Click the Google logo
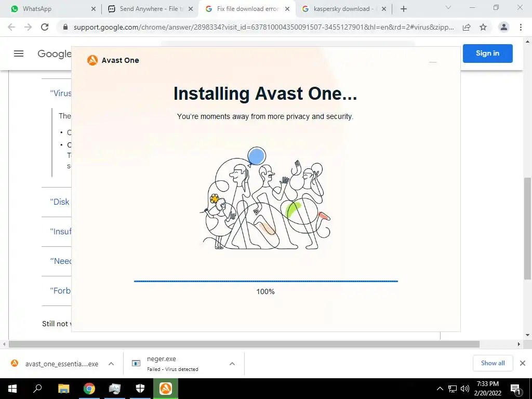 click(x=54, y=54)
